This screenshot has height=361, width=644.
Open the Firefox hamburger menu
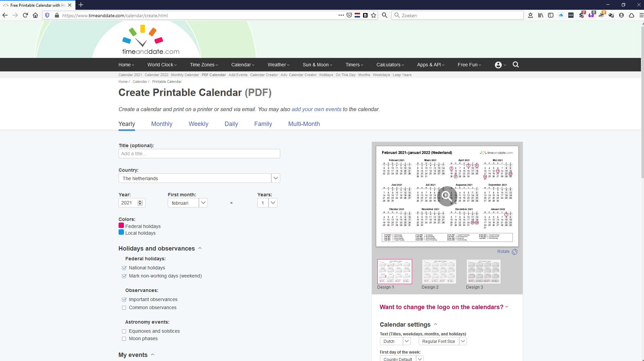[641, 15]
